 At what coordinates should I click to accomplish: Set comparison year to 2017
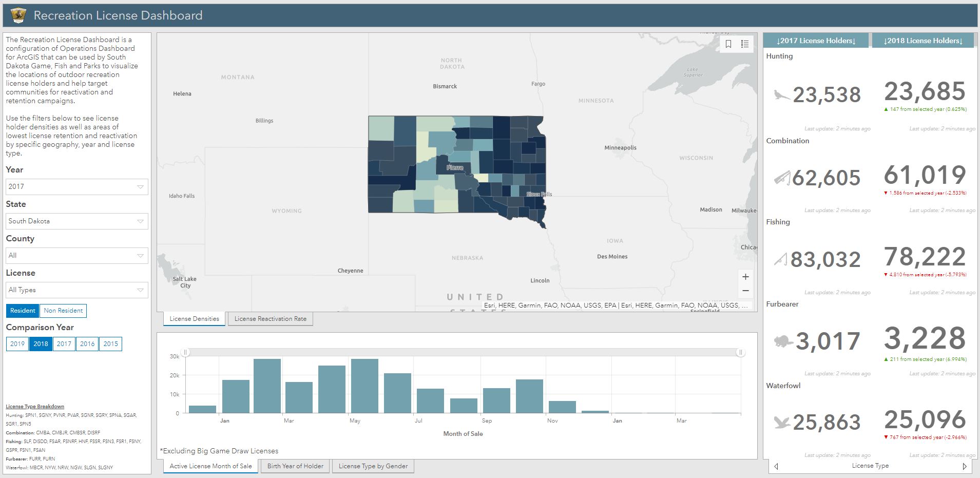64,344
